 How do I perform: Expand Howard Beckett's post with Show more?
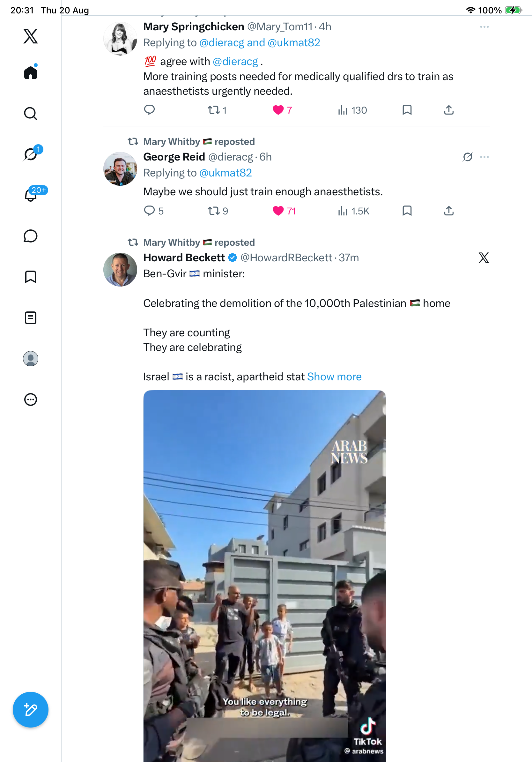point(334,377)
